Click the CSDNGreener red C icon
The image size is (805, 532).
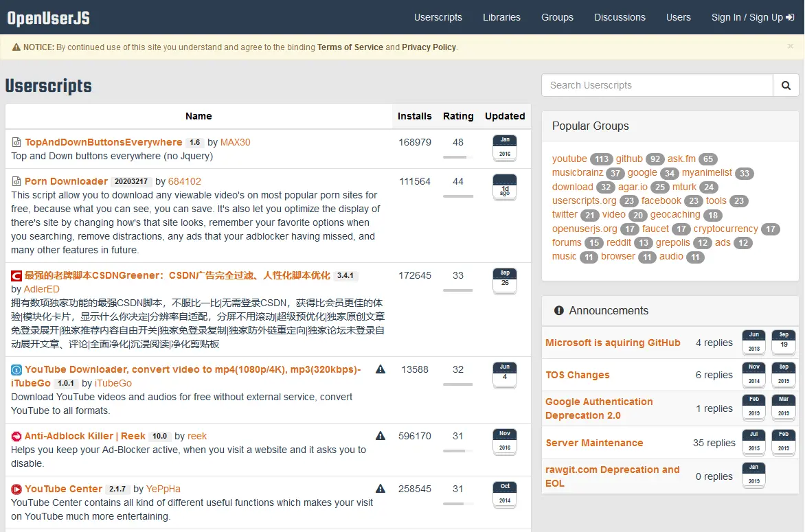click(16, 276)
